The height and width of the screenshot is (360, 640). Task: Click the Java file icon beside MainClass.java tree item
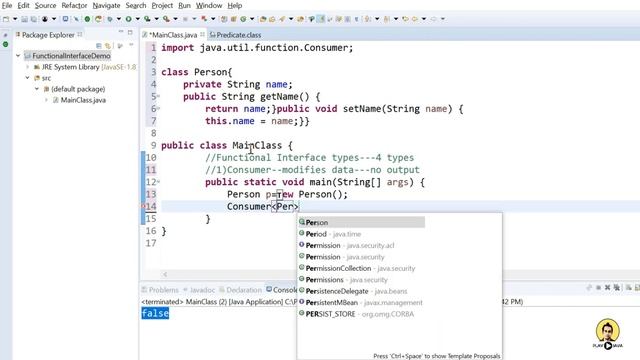[56, 100]
